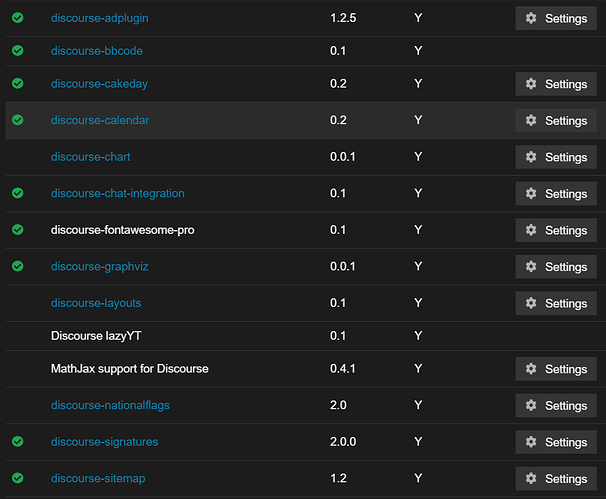Image resolution: width=606 pixels, height=499 pixels.
Task: Visit the discourse-chart link
Action: pyautogui.click(x=90, y=157)
